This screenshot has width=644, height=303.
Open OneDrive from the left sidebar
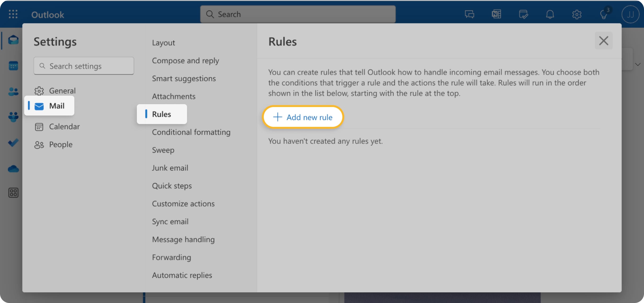13,169
